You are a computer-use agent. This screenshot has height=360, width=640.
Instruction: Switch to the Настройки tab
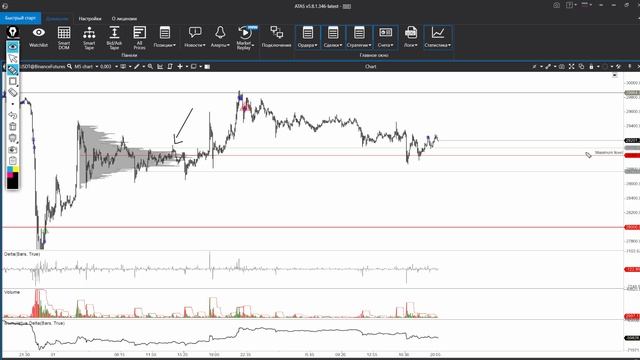click(x=90, y=19)
